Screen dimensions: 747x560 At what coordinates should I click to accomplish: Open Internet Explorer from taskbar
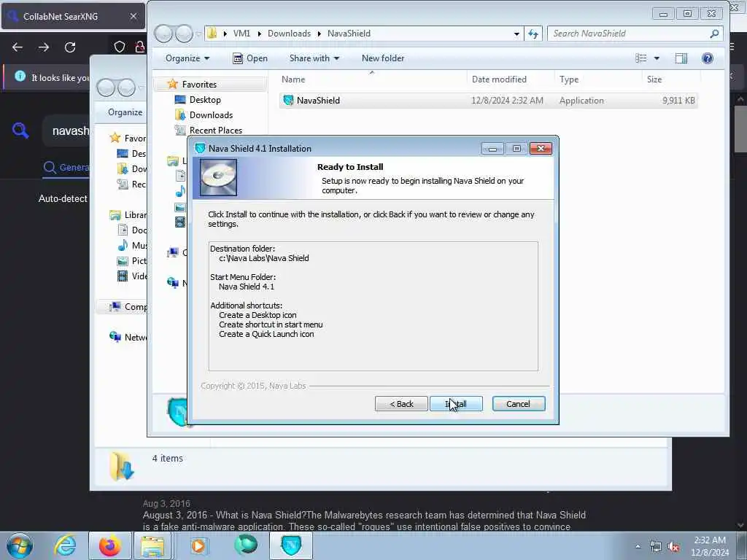(65, 545)
